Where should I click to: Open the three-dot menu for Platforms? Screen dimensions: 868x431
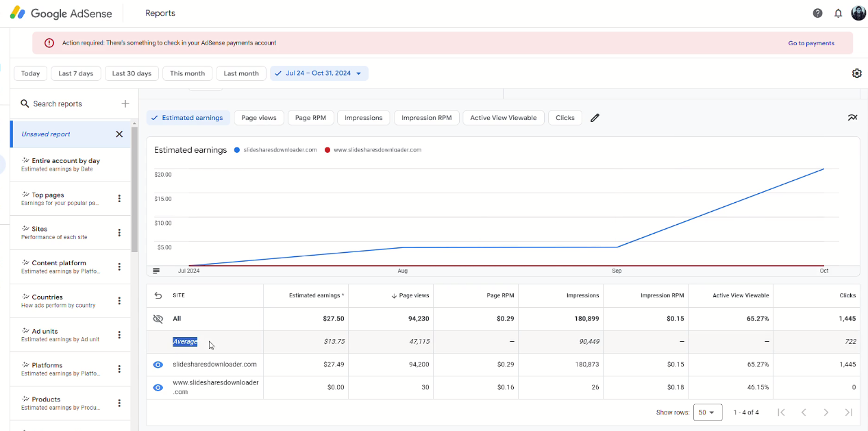click(119, 369)
